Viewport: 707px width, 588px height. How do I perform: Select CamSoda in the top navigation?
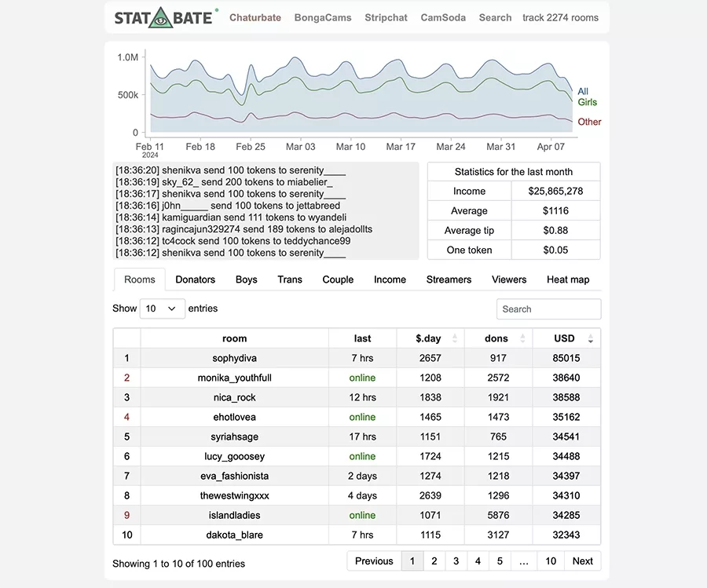pos(442,16)
